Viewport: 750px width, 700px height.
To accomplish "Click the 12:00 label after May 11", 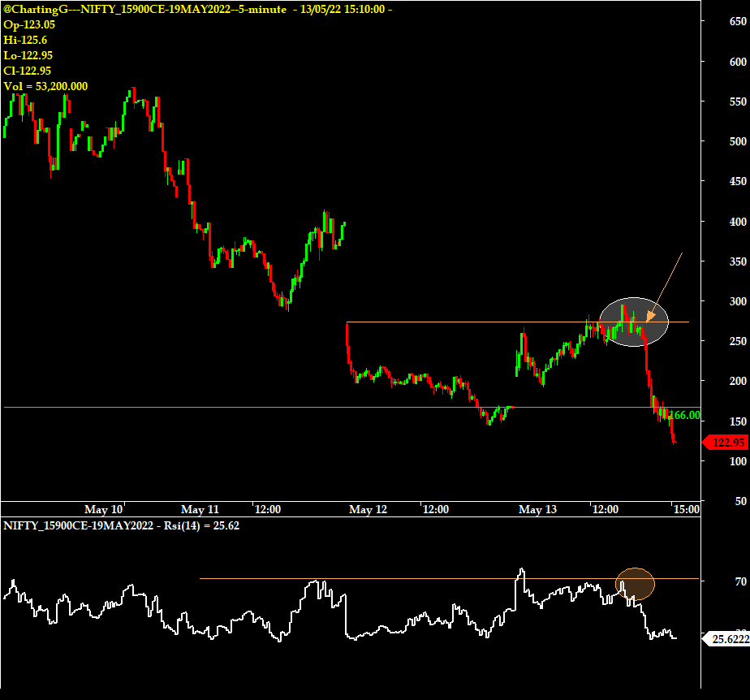I will coord(268,509).
